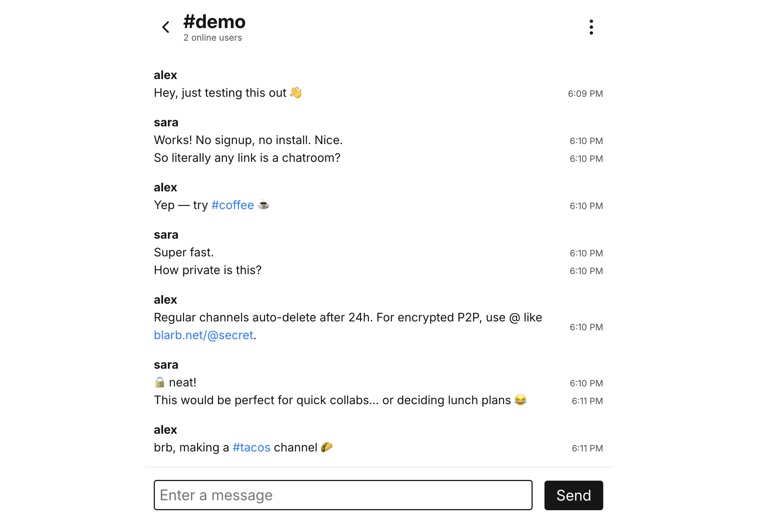Click the back arrow icon

click(166, 27)
